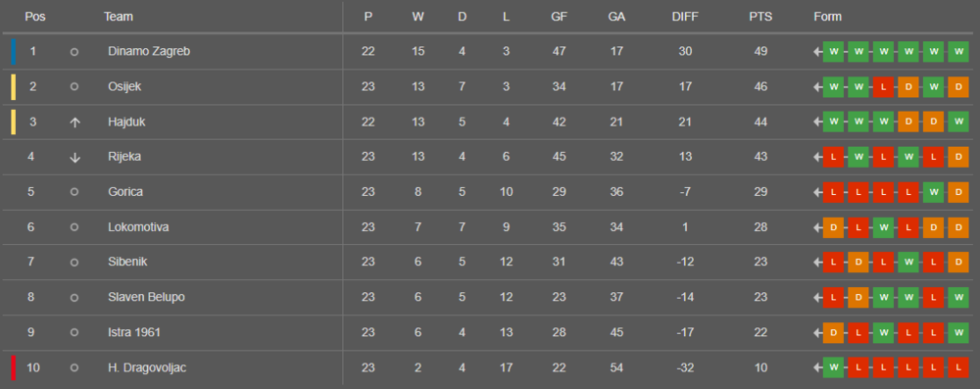Screen dimensions: 980x389
Task: Click Hajduk's upward position change arrow
Action: 74,122
